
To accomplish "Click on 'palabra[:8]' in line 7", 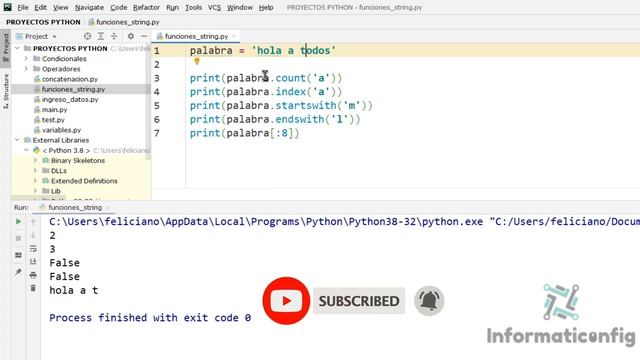I will 260,133.
